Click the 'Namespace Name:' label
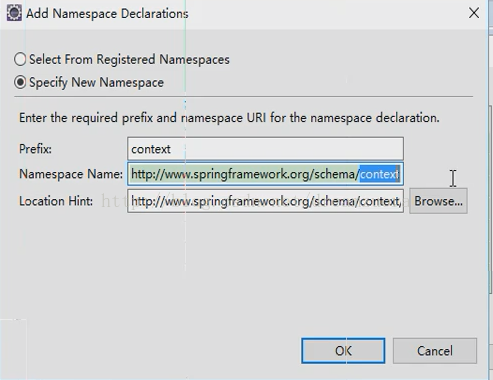 [71, 174]
